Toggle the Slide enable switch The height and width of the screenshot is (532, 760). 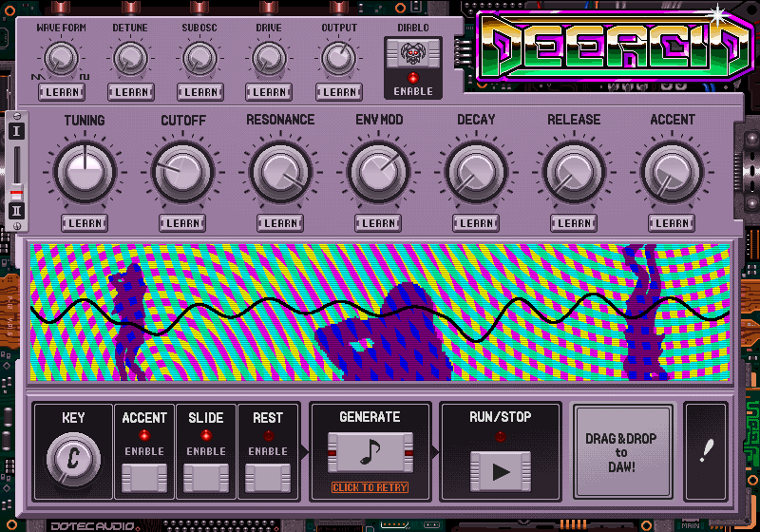[205, 475]
